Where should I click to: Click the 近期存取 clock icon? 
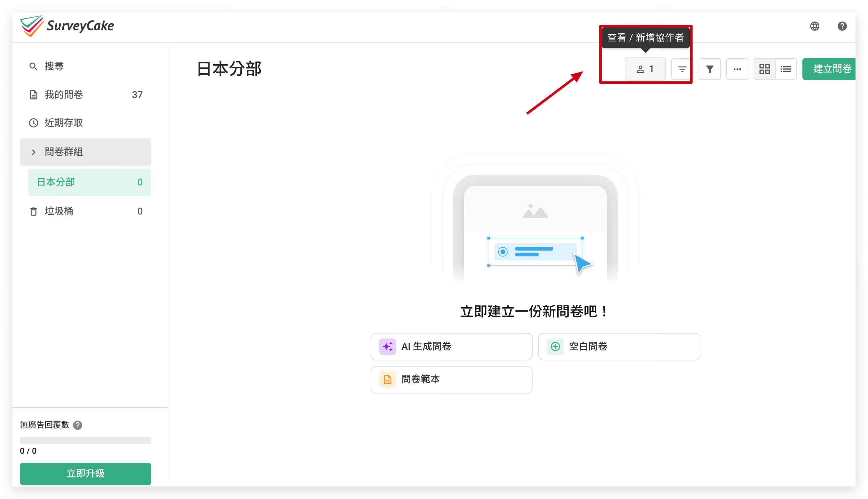pyautogui.click(x=33, y=123)
